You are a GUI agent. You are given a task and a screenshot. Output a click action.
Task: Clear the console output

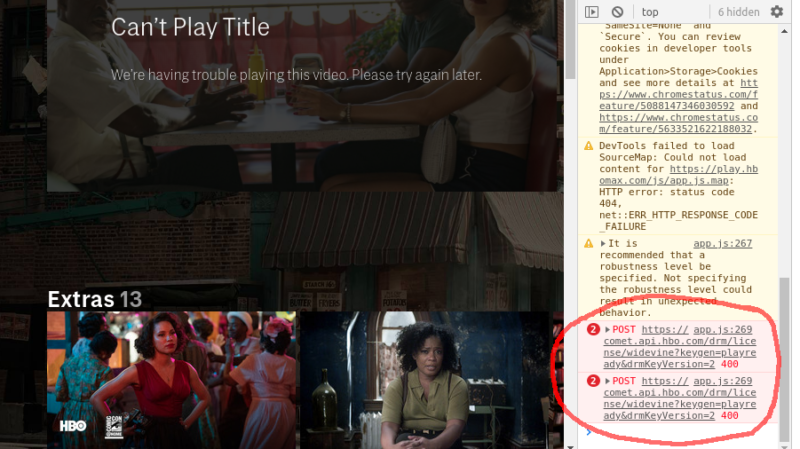tap(617, 12)
